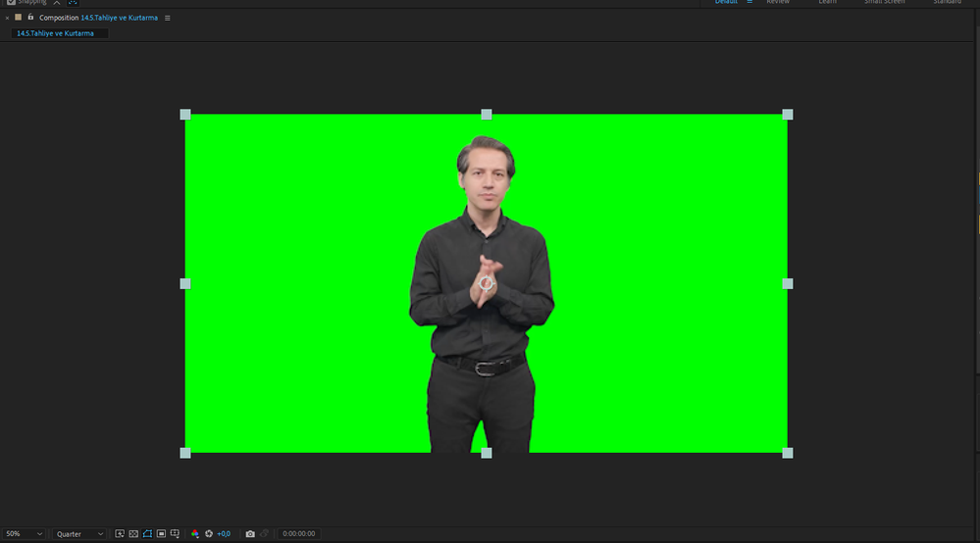Click the tan composition label color swatch
Screen dimensions: 980x543
tap(18, 18)
